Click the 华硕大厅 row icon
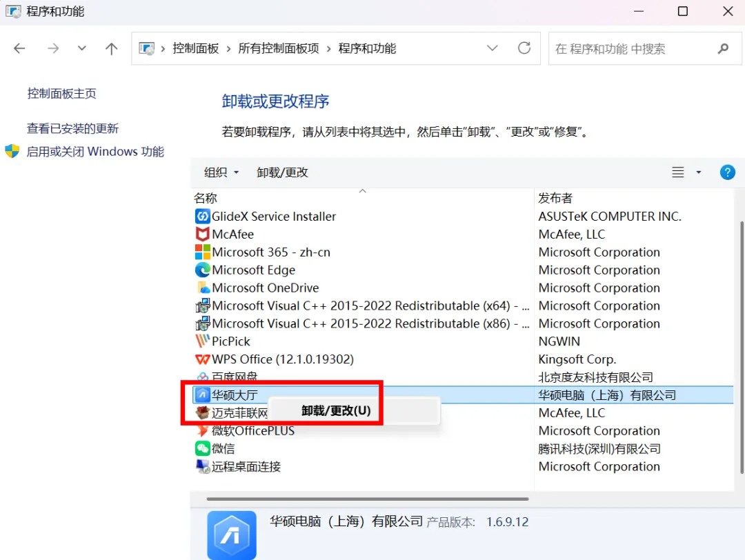745x560 pixels. coord(203,394)
